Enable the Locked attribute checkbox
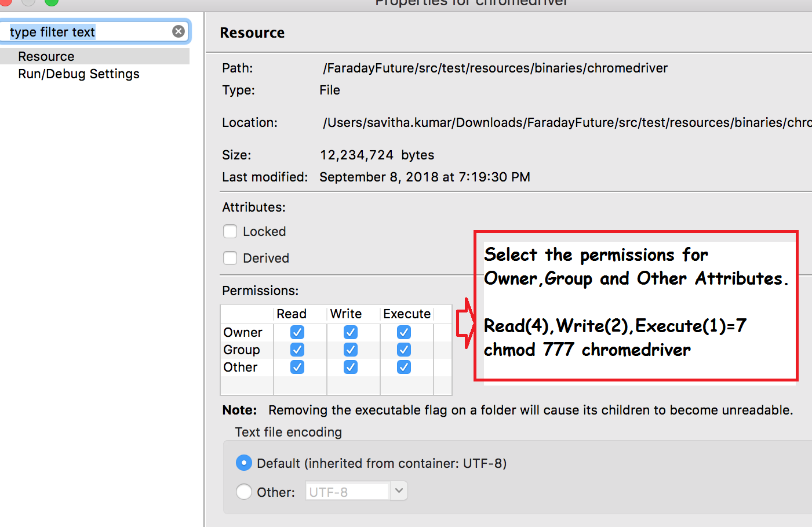This screenshot has width=812, height=527. coord(230,231)
